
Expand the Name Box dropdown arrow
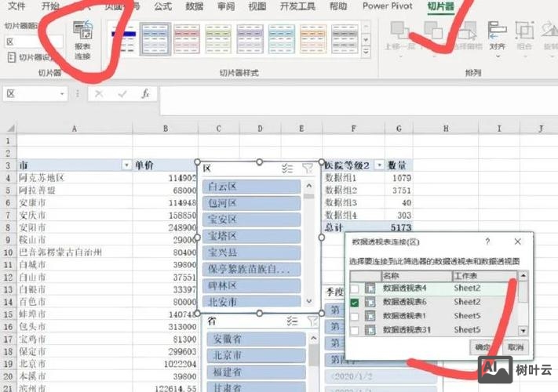[x=62, y=94]
